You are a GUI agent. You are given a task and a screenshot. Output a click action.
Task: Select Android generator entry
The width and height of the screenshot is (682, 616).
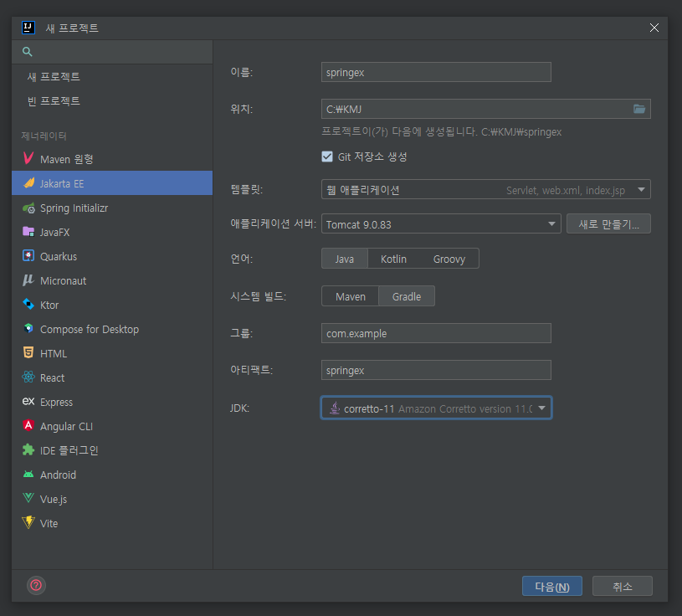pos(112,475)
